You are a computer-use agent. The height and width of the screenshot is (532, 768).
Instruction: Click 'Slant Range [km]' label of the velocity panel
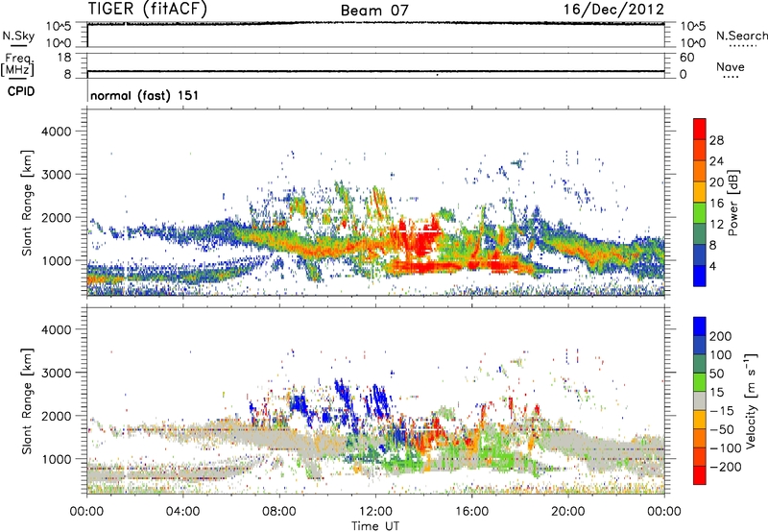pyautogui.click(x=27, y=400)
